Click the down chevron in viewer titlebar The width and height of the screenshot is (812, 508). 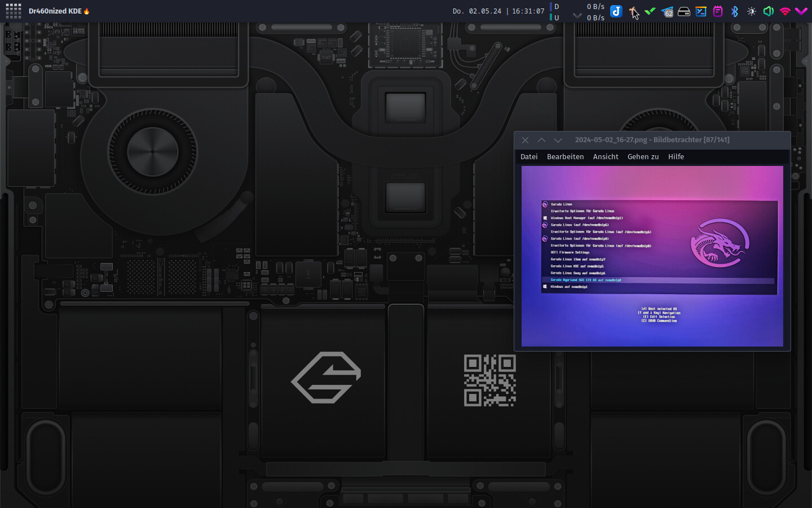tap(558, 140)
